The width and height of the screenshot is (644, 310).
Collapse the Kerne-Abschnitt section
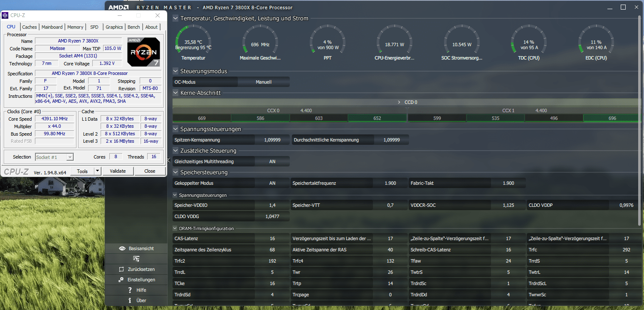coord(175,93)
